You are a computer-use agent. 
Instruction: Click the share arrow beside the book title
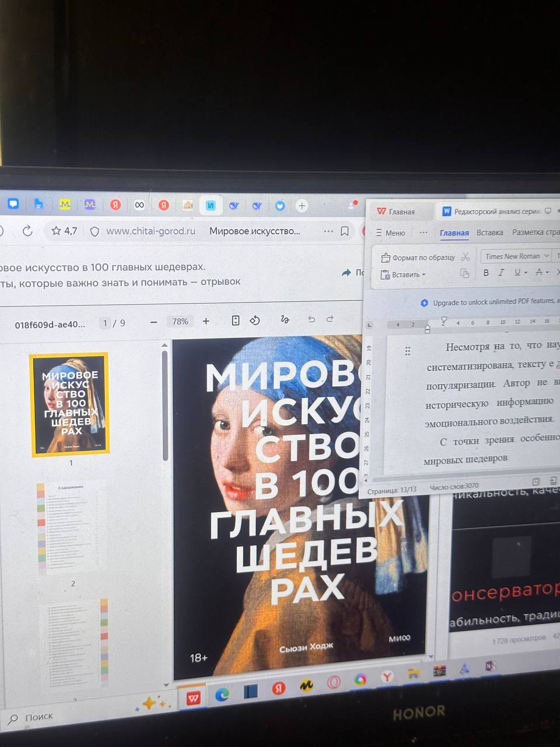click(x=346, y=273)
